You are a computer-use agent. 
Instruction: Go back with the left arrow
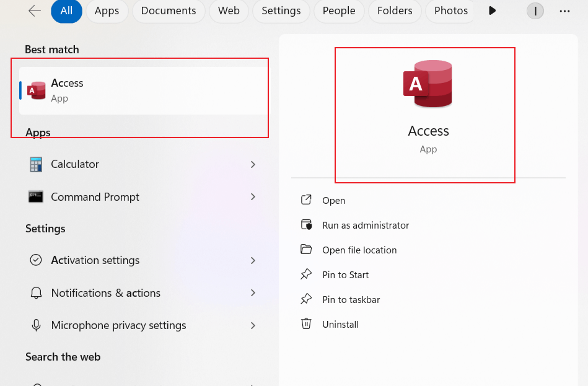(35, 11)
